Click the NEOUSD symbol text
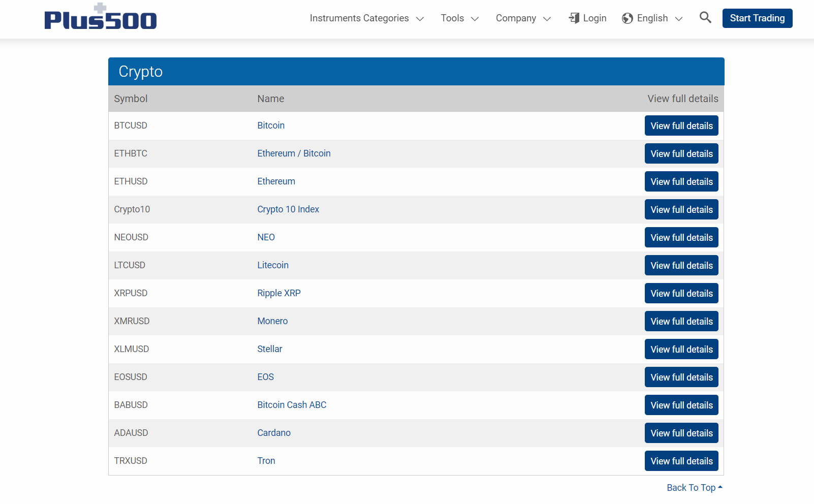 tap(131, 237)
